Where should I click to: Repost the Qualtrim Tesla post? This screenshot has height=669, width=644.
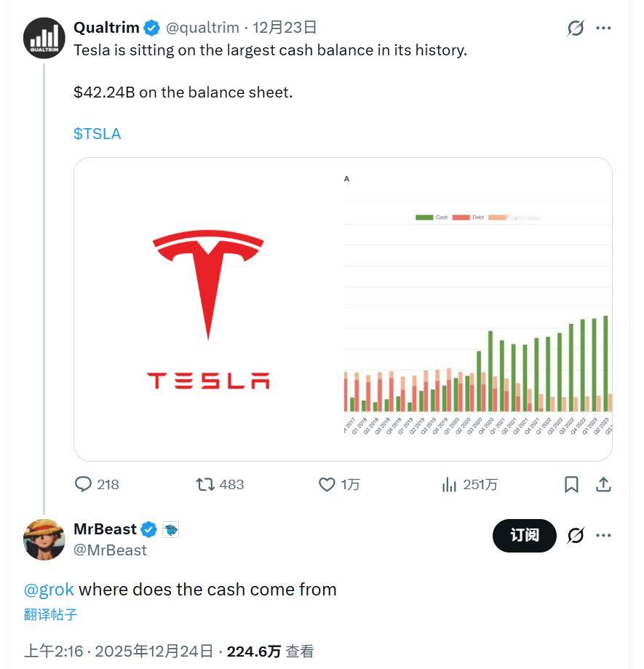tap(206, 484)
